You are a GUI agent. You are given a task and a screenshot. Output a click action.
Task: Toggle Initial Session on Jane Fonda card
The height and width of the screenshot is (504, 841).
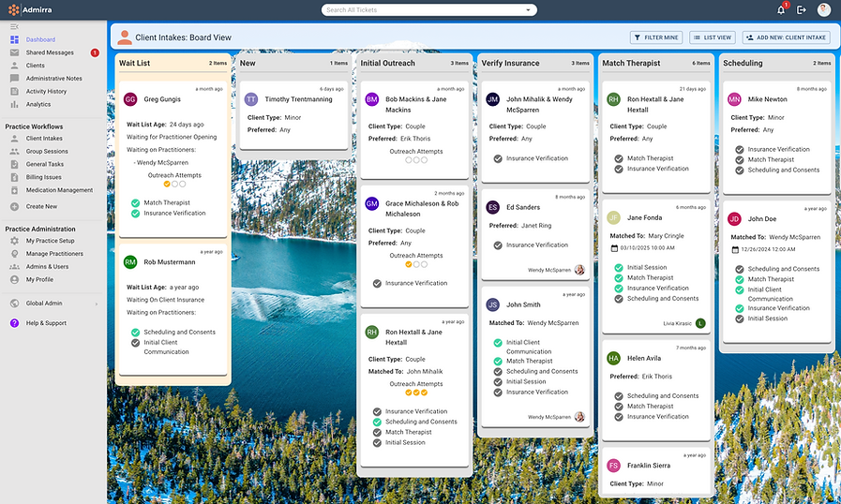tap(619, 268)
